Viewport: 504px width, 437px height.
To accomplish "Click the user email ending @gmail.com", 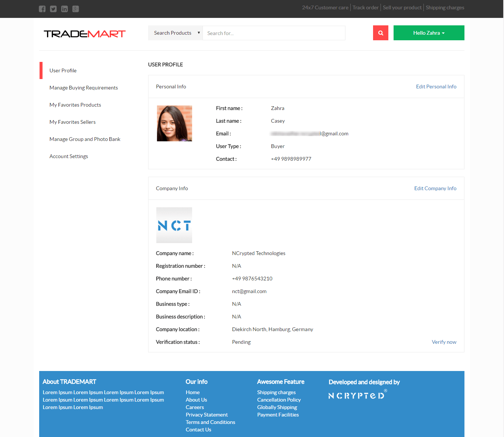I will point(310,133).
